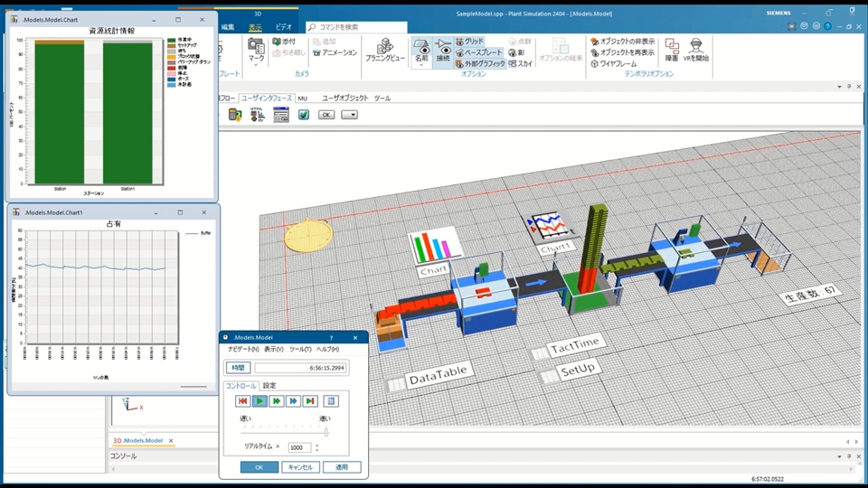Start VR with the VRを開始 icon
The width and height of the screenshot is (868, 488).
pyautogui.click(x=696, y=49)
